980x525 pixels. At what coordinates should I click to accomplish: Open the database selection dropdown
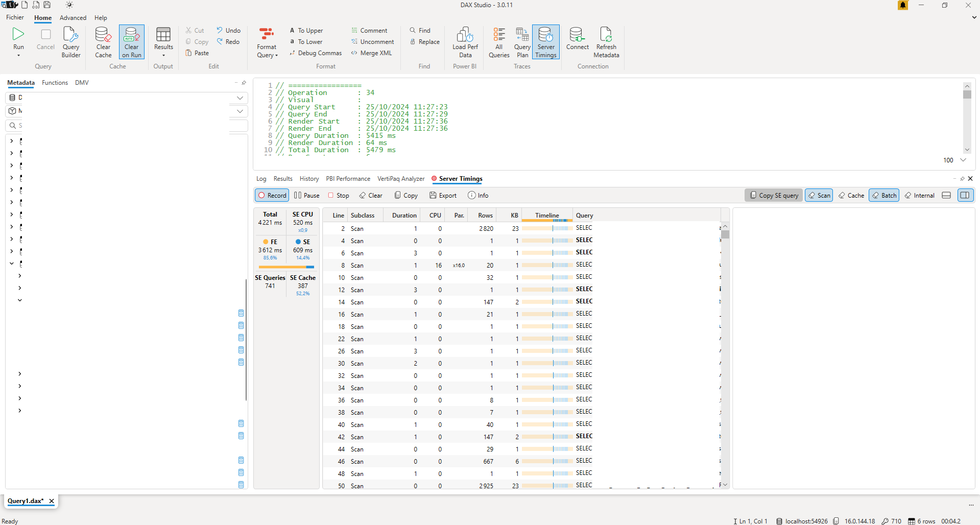click(240, 98)
